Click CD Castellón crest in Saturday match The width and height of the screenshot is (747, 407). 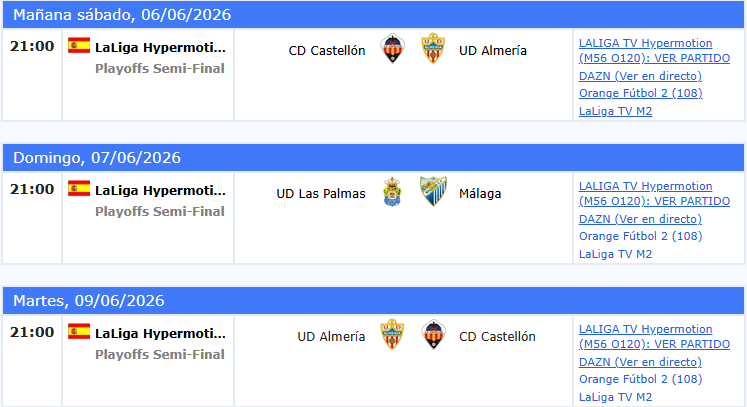tap(393, 49)
